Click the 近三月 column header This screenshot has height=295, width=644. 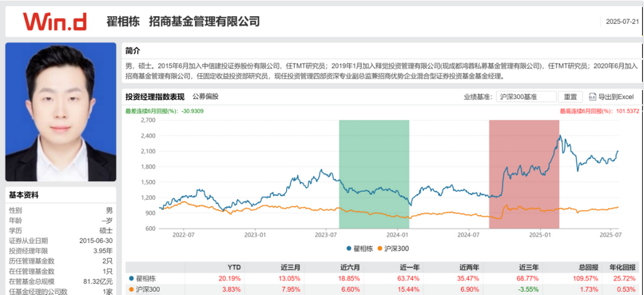coord(291,267)
